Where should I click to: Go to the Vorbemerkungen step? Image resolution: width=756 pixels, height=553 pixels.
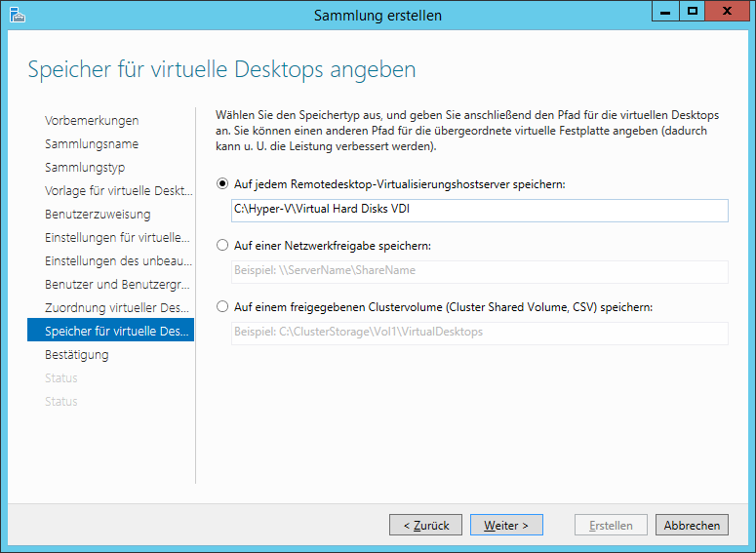(92, 120)
